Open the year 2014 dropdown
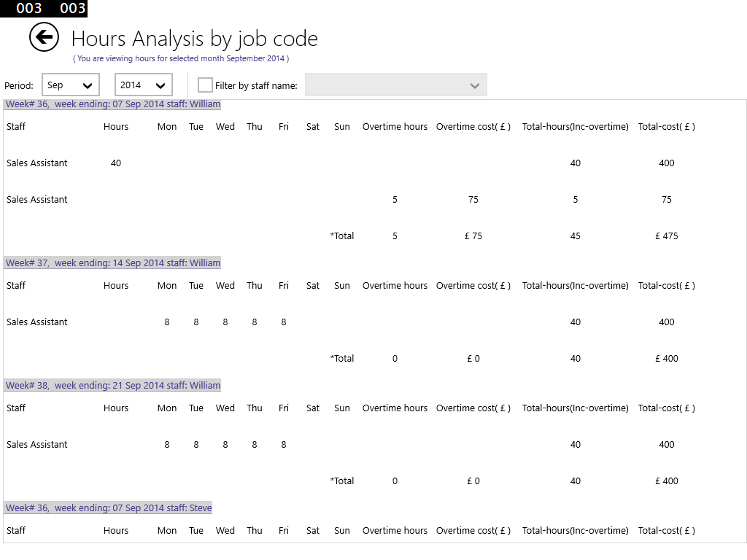This screenshot has height=560, width=747. 144,85
